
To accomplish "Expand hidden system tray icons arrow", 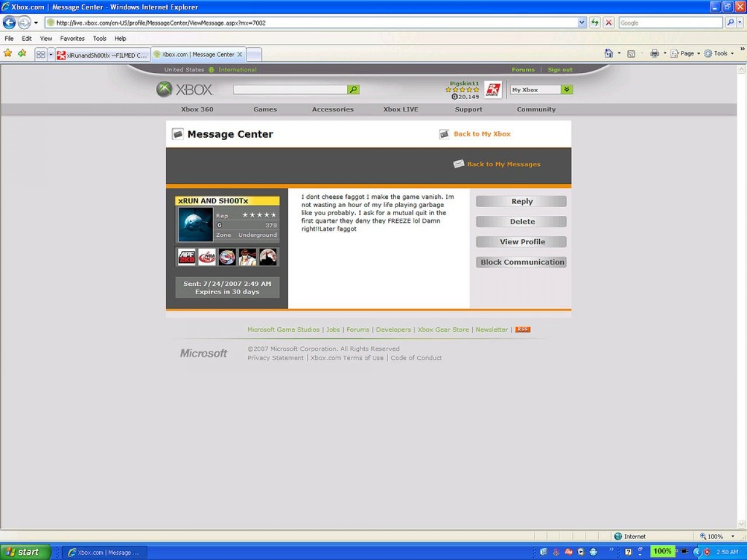I will (696, 552).
